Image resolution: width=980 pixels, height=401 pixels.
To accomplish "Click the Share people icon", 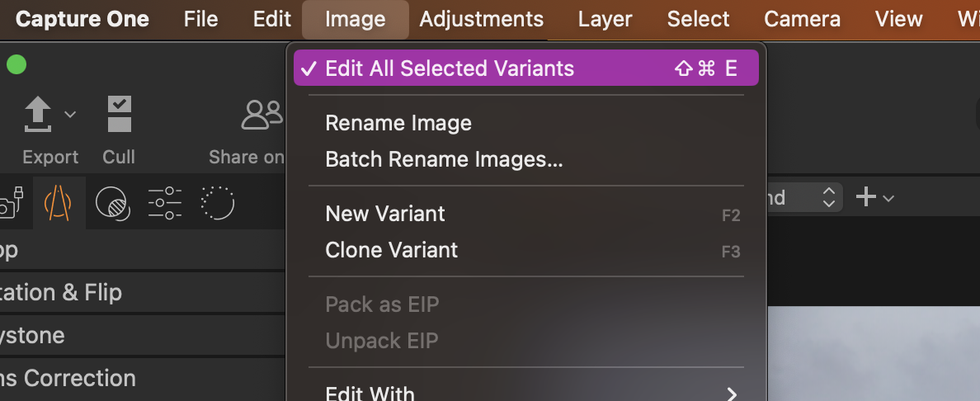I will tap(262, 114).
